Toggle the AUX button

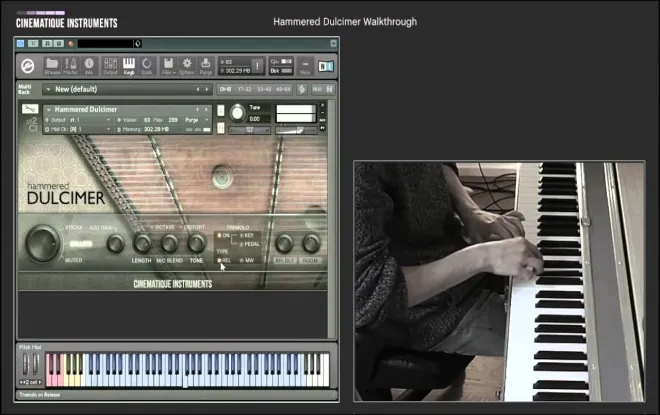coord(317,89)
